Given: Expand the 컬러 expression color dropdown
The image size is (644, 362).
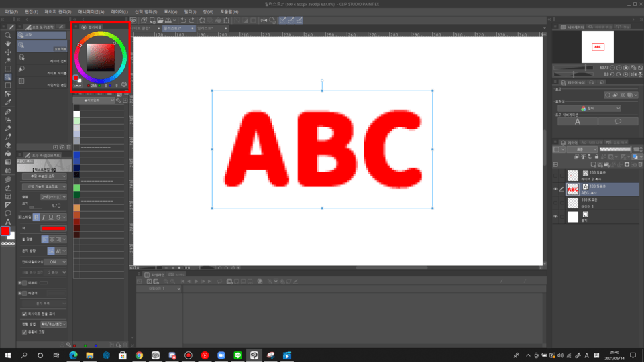Looking at the screenshot, I should click(x=598, y=108).
